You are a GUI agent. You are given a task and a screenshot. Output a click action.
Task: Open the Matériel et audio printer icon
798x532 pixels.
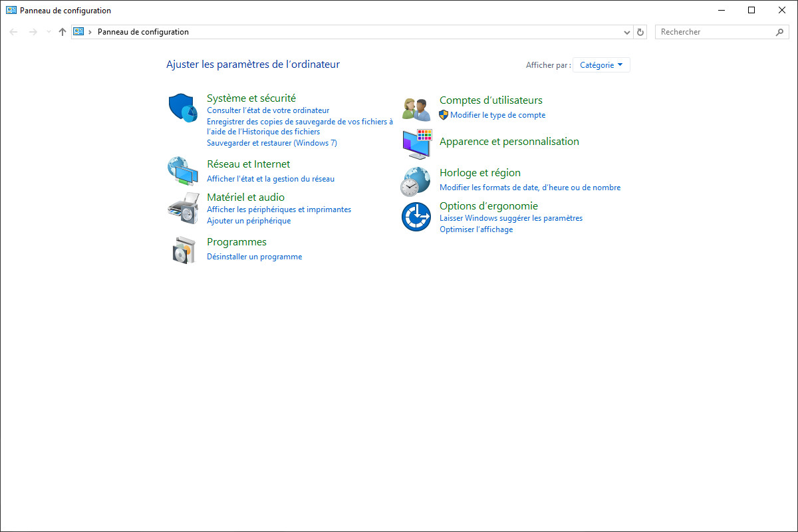(183, 208)
